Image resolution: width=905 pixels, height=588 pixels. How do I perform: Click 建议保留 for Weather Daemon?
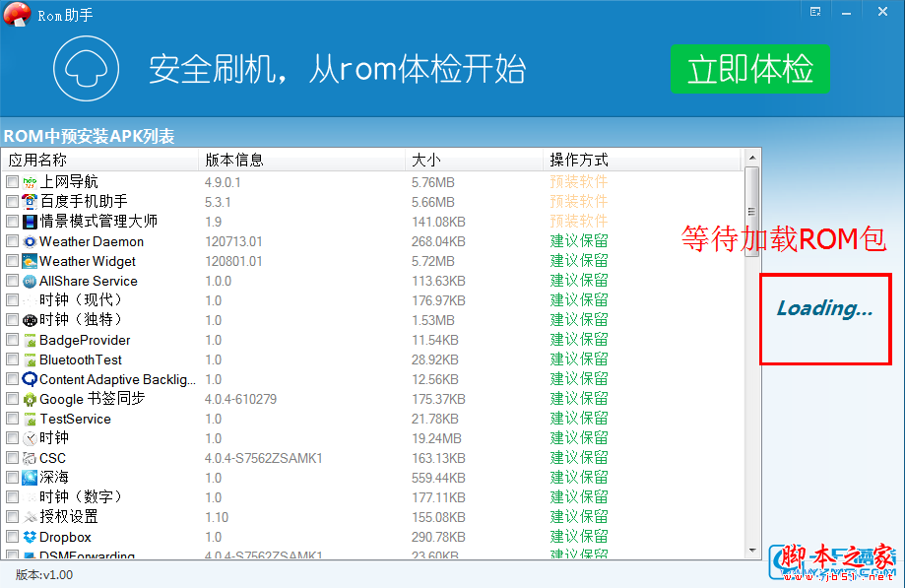[x=579, y=240]
